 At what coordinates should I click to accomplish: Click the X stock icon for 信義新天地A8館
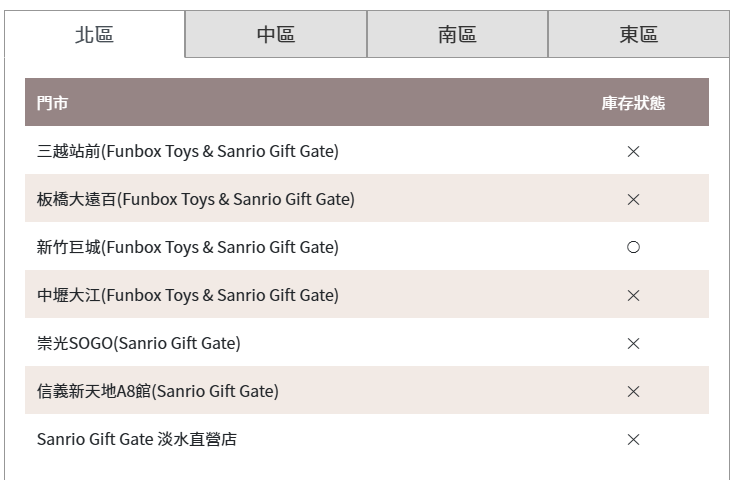(x=633, y=391)
